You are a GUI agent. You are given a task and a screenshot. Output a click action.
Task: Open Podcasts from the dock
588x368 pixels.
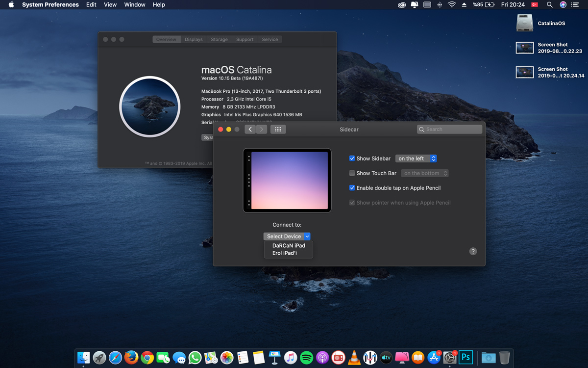click(x=322, y=358)
